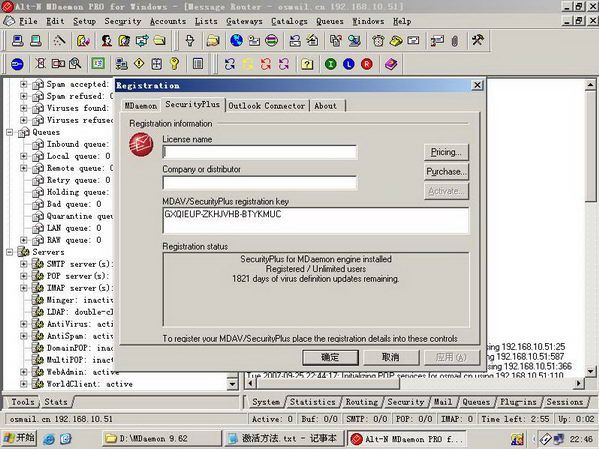Click the tree pane scroll down arrow
The width and height of the screenshot is (599, 449).
(232, 384)
